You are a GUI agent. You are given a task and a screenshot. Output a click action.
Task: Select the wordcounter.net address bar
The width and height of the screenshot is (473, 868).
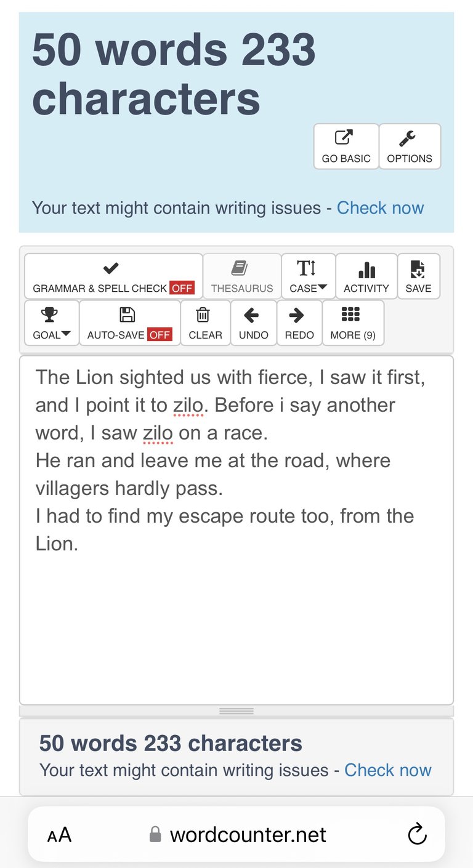(236, 835)
